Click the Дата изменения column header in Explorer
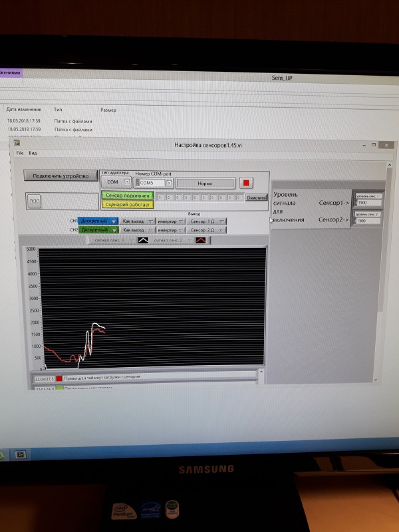 click(24, 109)
